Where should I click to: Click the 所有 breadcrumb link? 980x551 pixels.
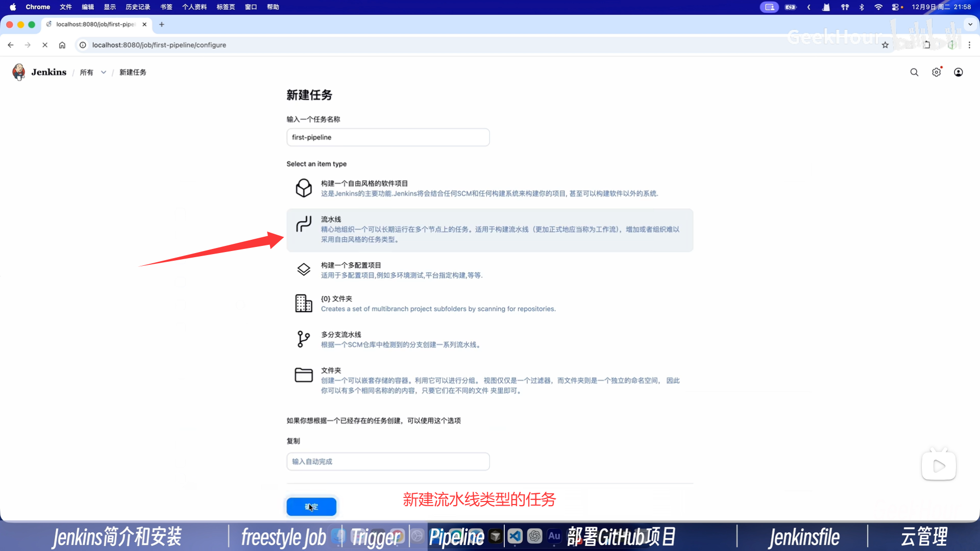(86, 72)
